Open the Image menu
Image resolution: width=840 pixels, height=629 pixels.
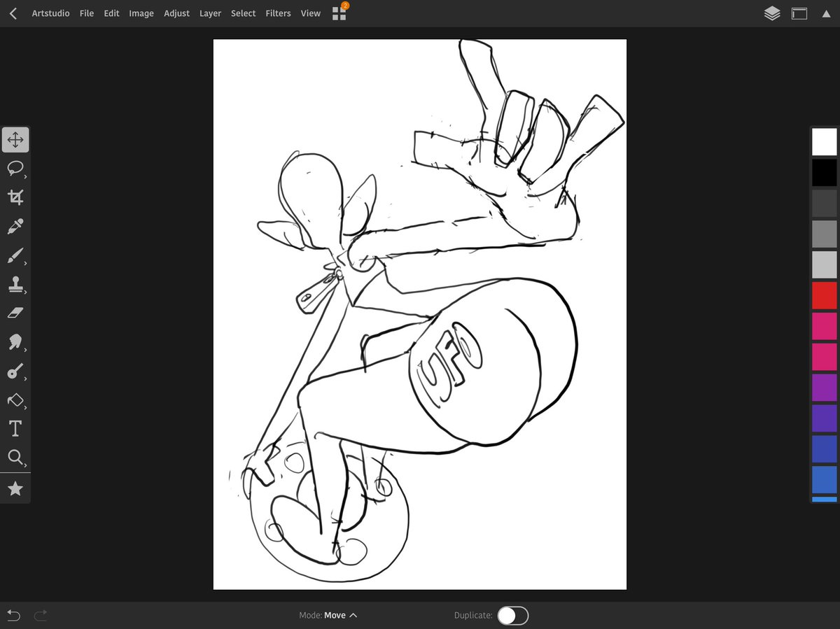click(x=141, y=13)
